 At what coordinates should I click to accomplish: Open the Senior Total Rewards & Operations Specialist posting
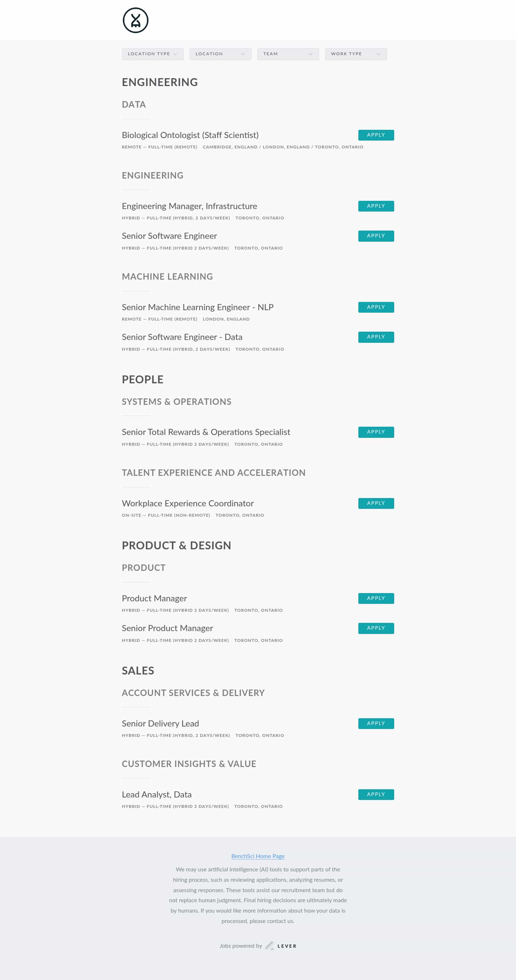click(206, 432)
